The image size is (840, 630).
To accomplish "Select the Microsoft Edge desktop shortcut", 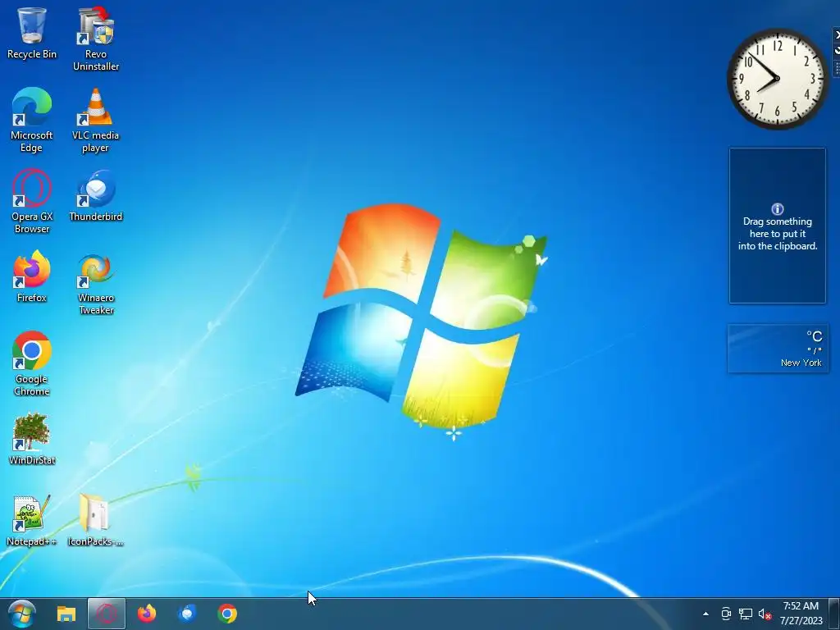I will (32, 120).
